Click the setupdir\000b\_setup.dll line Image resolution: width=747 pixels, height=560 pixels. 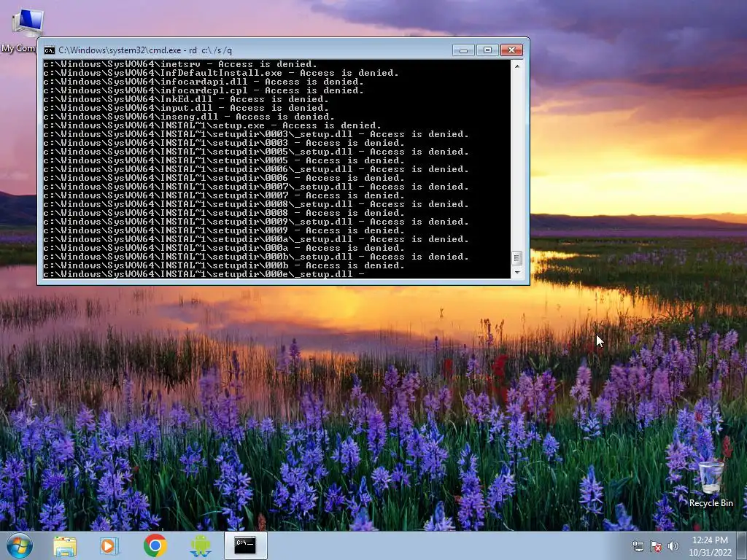(256, 257)
